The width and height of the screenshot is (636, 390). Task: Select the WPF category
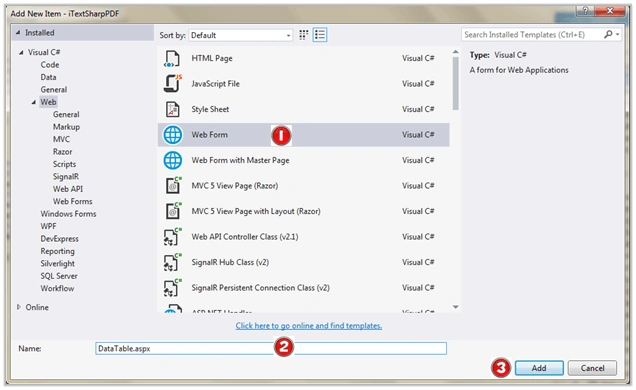pos(48,226)
